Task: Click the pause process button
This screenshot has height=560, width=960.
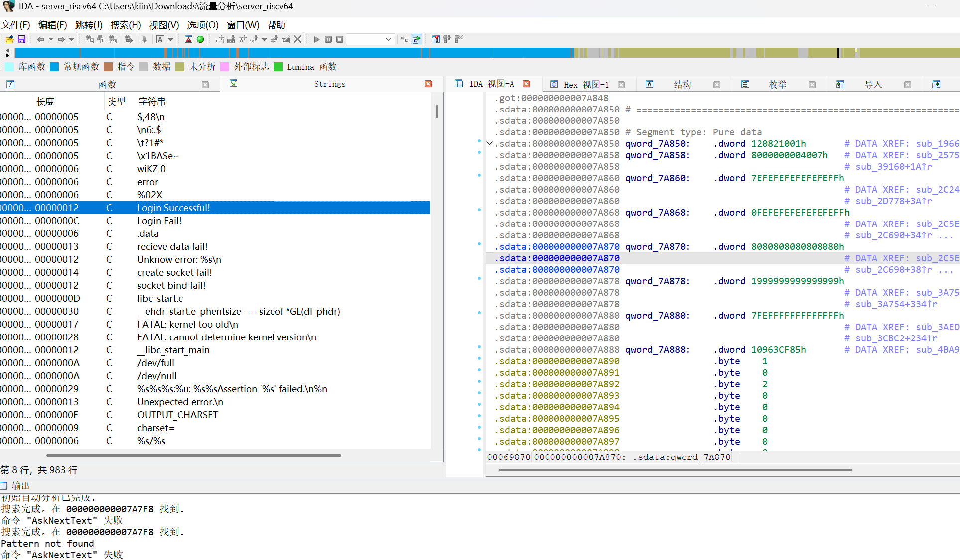Action: pos(328,39)
